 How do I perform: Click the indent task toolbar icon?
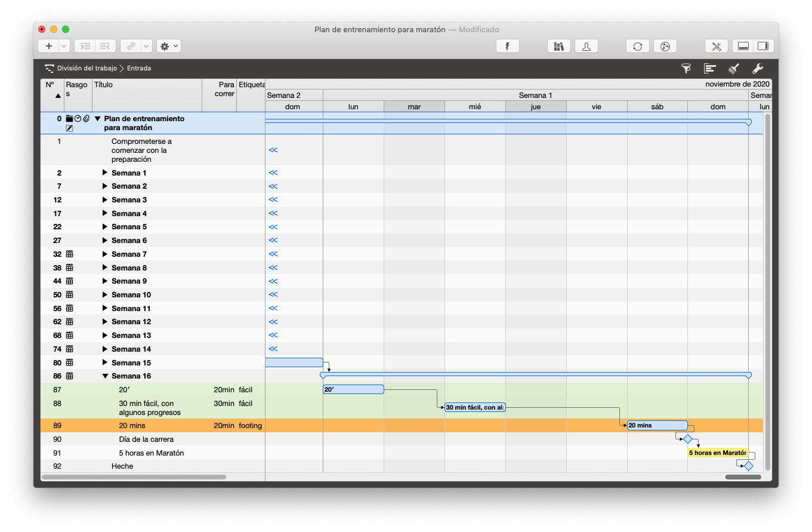click(x=85, y=46)
